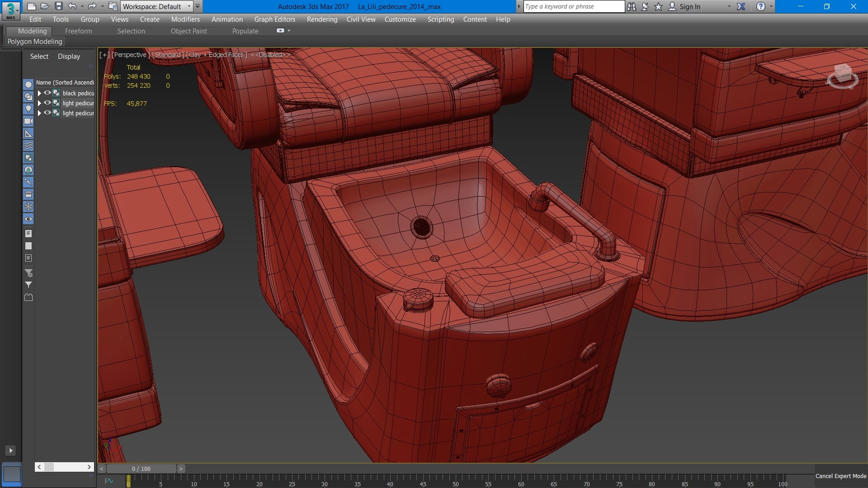Toggle the Display Geometry filter icon
The height and width of the screenshot is (488, 868).
[x=28, y=84]
